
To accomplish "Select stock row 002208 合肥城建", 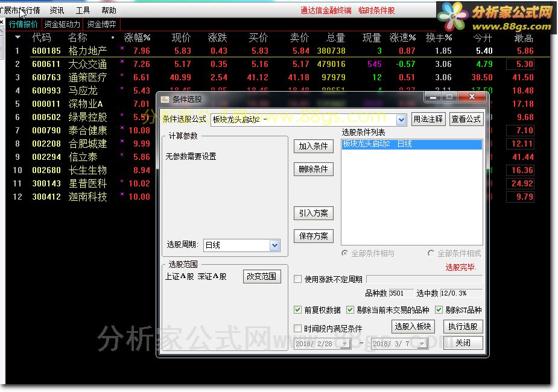I will tap(82, 144).
